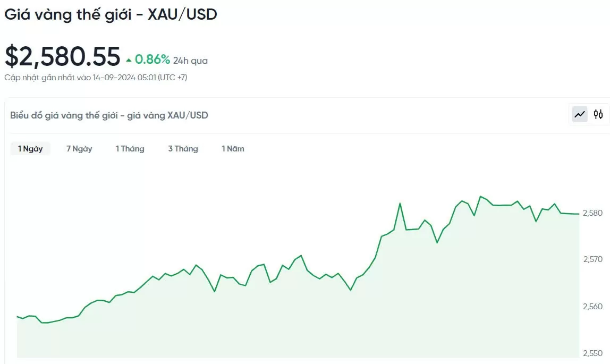Click the leftmost starting point of price line

pyautogui.click(x=18, y=317)
